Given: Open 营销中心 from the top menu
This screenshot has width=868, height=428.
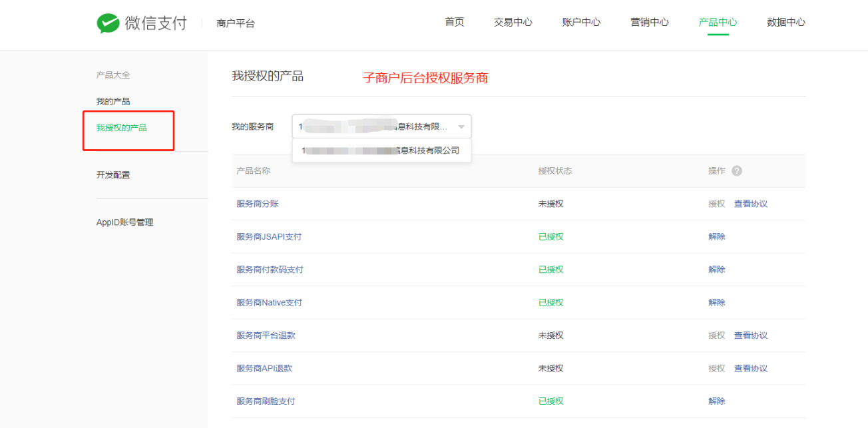Looking at the screenshot, I should (x=650, y=22).
